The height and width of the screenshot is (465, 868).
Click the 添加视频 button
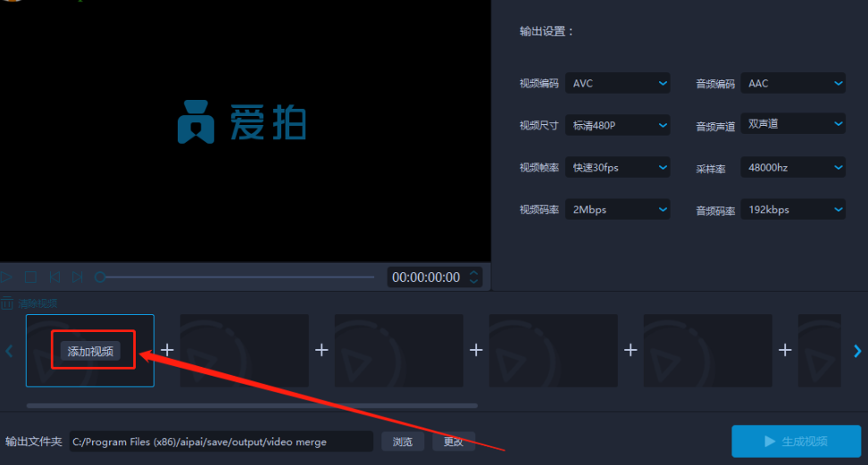pos(90,351)
